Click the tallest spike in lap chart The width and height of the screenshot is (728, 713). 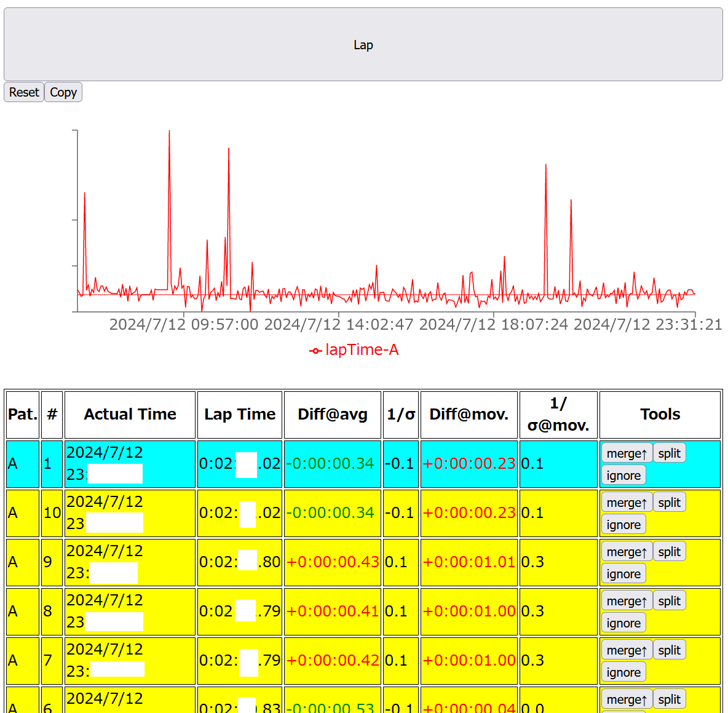tap(170, 132)
